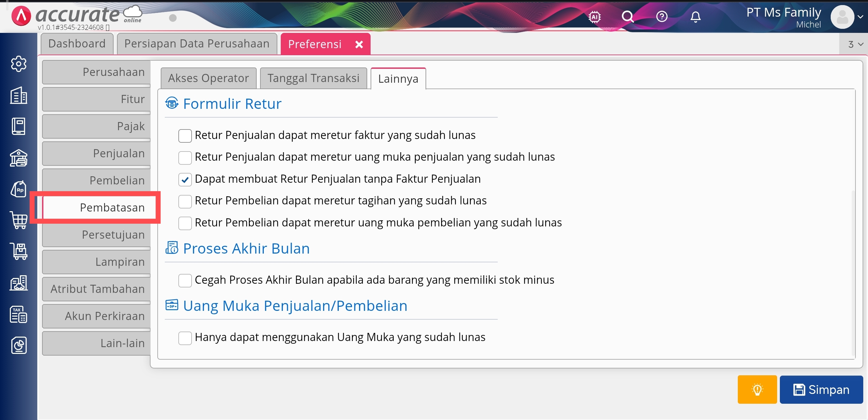Open the help question mark icon

[x=662, y=17]
